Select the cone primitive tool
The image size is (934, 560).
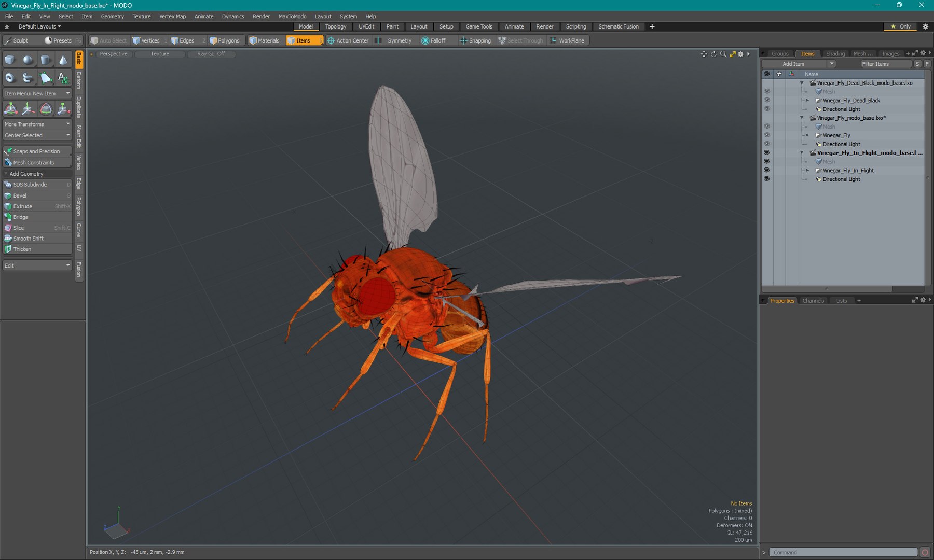click(63, 60)
